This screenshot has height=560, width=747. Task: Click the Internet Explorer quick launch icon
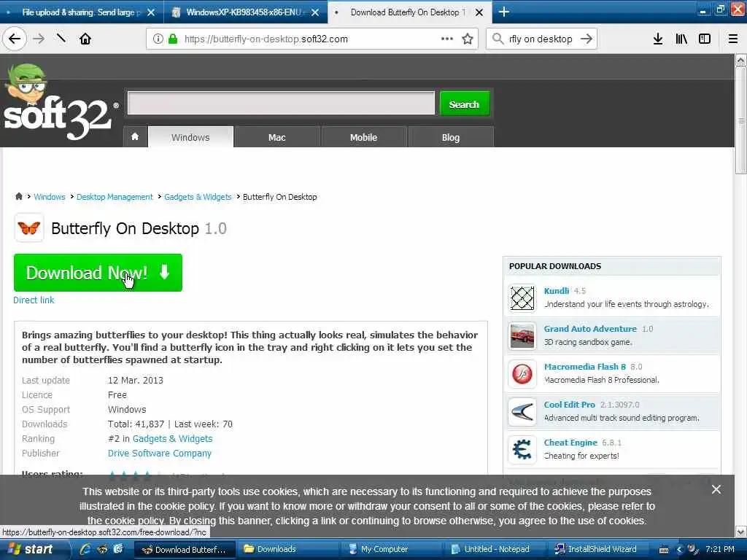pyautogui.click(x=85, y=550)
